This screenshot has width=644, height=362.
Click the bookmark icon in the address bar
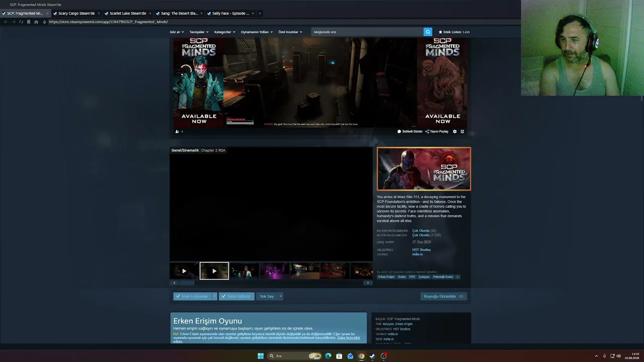tap(29, 22)
